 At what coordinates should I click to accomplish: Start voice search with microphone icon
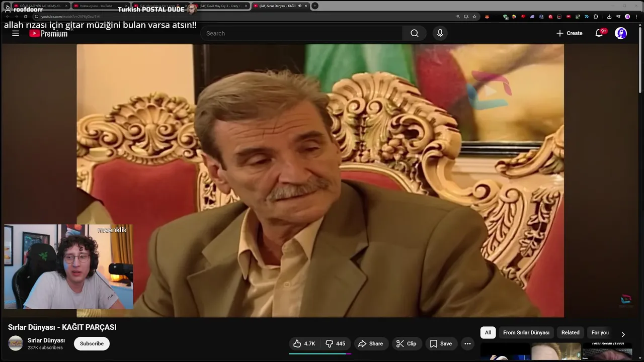(x=440, y=33)
